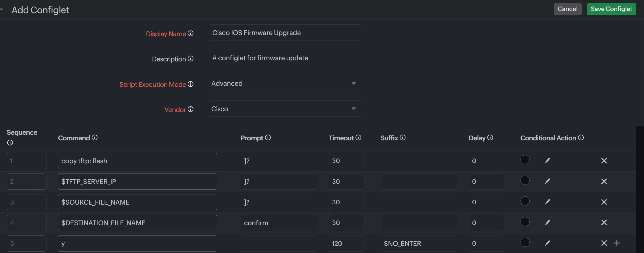Edit conditional action for copy tftp row
This screenshot has height=253, width=644.
click(x=547, y=160)
